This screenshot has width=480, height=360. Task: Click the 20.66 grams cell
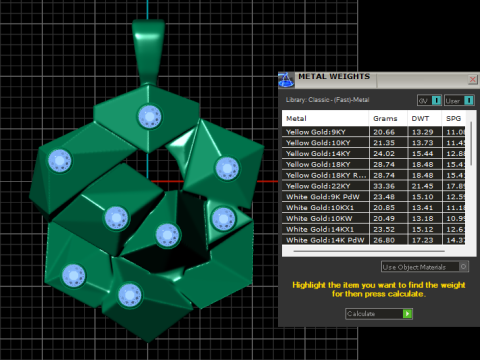pos(388,132)
